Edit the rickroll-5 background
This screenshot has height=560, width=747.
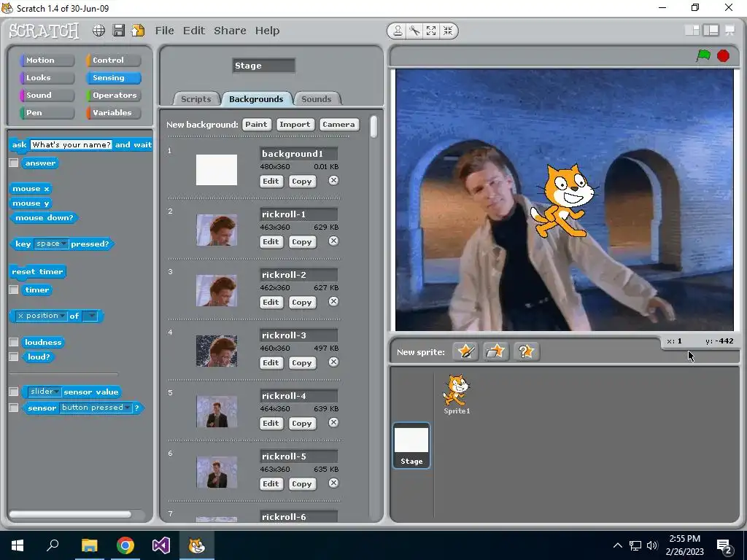click(x=271, y=483)
